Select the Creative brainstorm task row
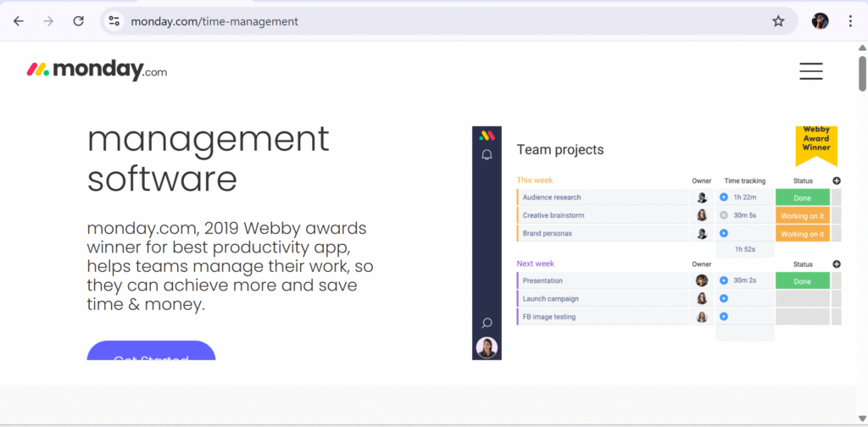 point(603,215)
